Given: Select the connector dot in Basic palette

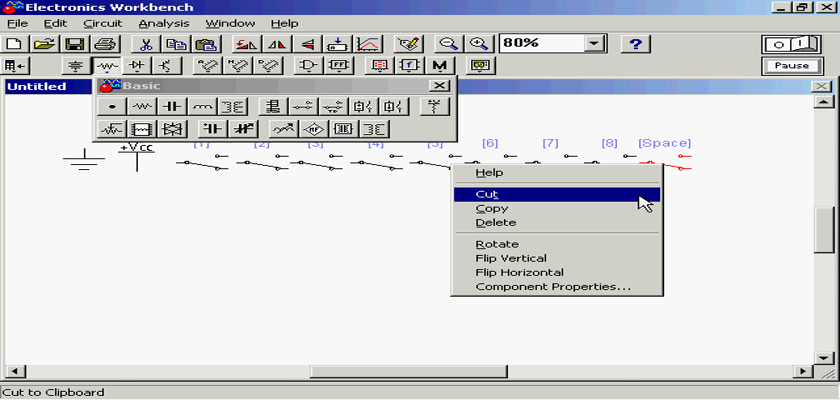Looking at the screenshot, I should [x=112, y=107].
